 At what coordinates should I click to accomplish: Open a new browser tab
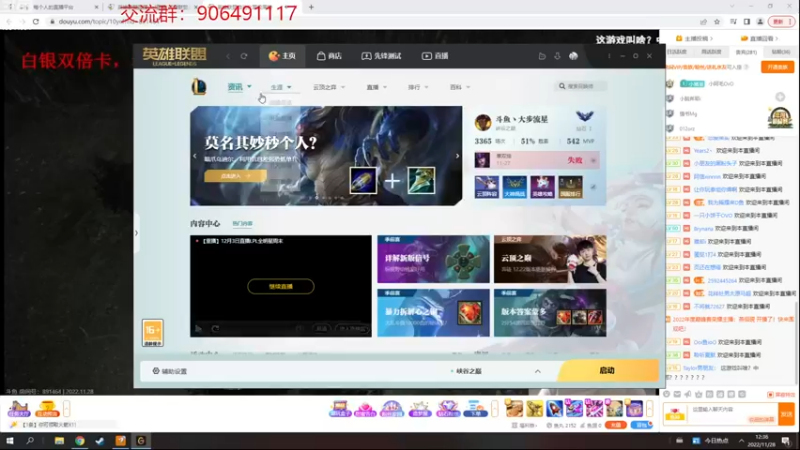[311, 7]
